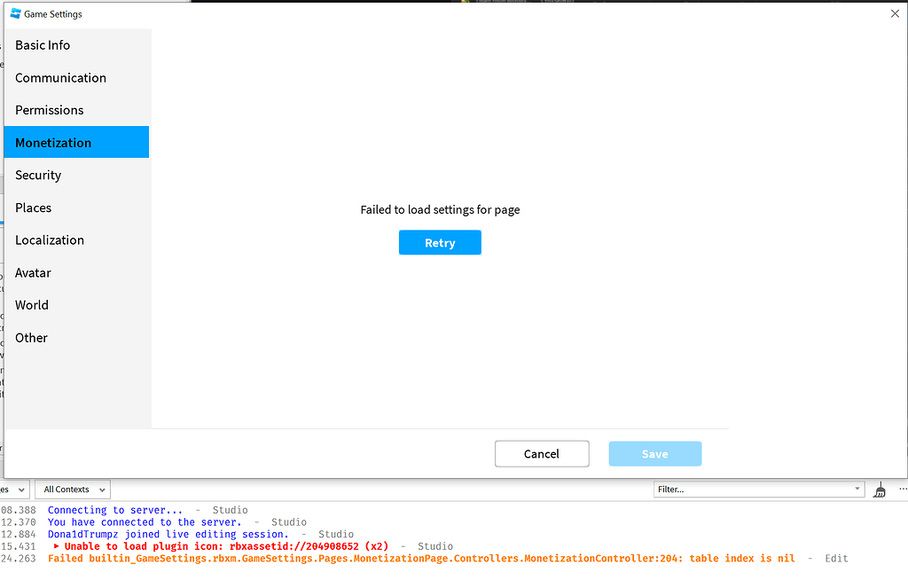This screenshot has height=588, width=908.
Task: Click inside the Filter search field
Action: [x=754, y=489]
